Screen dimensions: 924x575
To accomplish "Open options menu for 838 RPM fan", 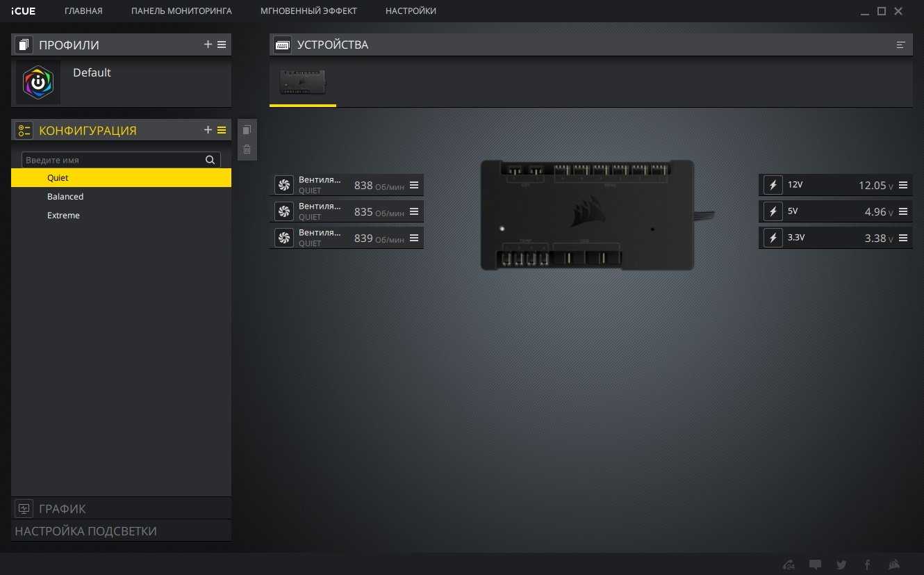I will [414, 185].
